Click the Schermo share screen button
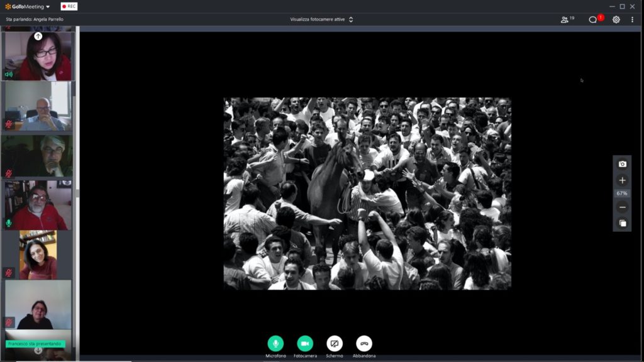Screen dimensions: 644x362 pos(335,344)
